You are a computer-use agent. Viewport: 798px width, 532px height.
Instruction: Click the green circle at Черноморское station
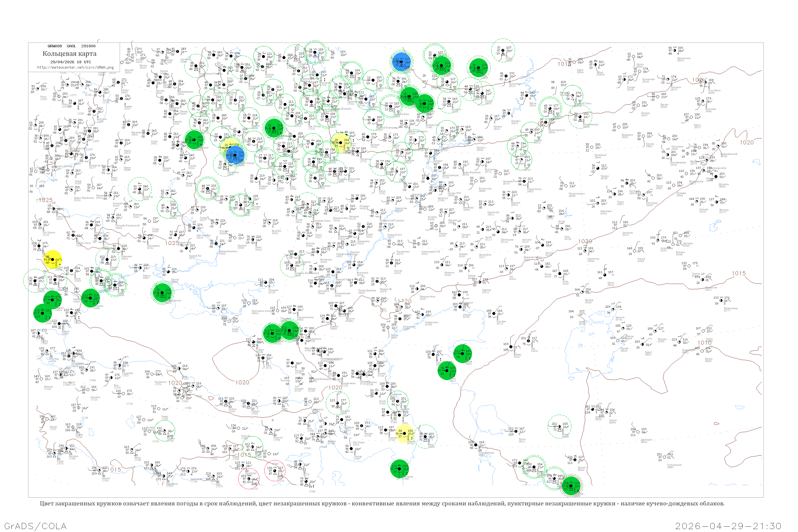coord(163,292)
